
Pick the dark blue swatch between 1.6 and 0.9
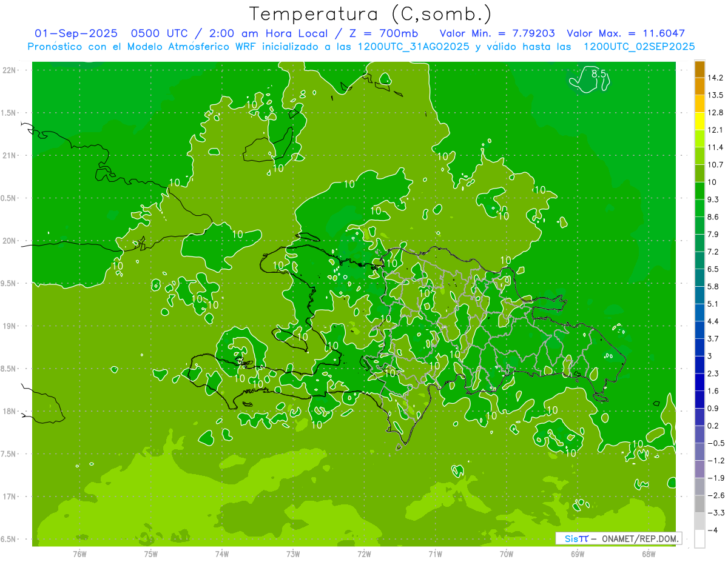(x=699, y=400)
